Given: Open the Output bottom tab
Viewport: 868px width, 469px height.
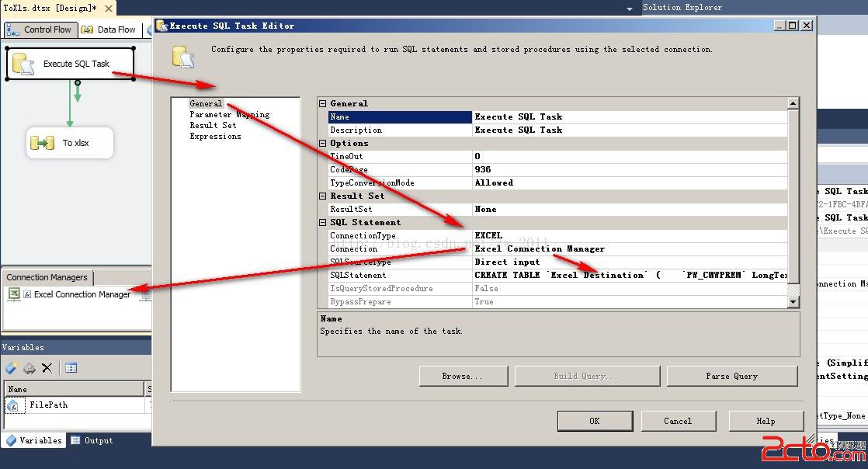Looking at the screenshot, I should point(92,440).
